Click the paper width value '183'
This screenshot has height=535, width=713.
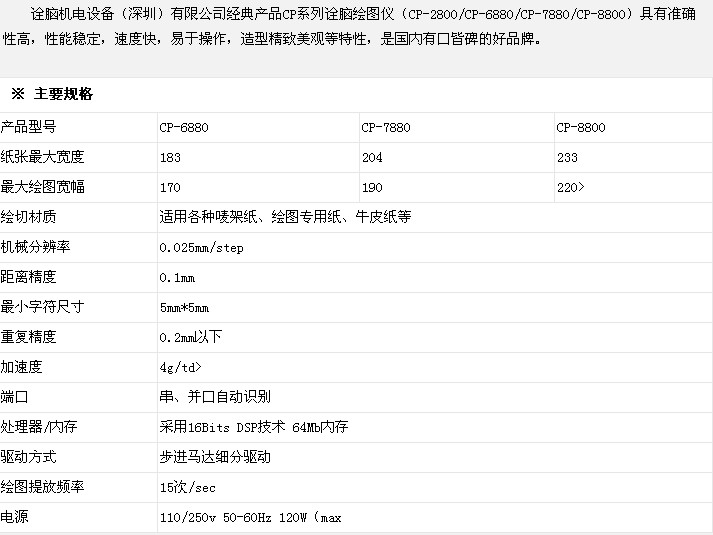click(170, 158)
